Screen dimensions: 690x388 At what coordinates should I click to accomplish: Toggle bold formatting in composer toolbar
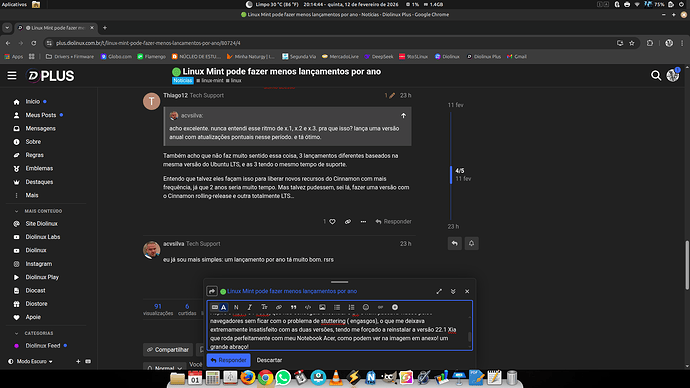coord(236,307)
